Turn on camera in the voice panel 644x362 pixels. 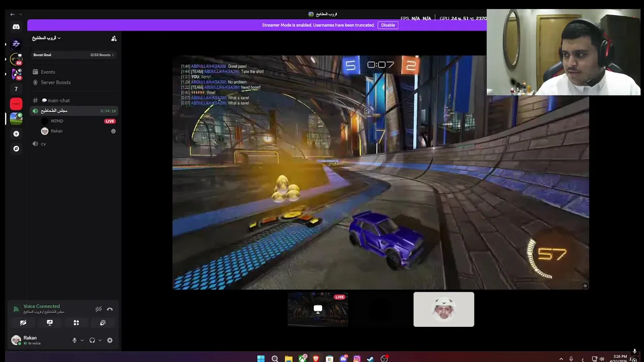(23, 323)
